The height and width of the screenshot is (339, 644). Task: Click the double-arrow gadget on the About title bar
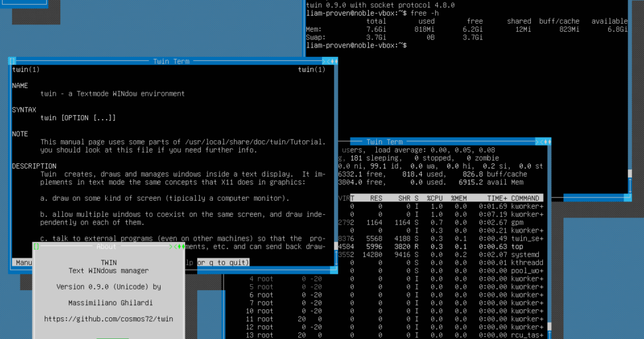point(180,247)
